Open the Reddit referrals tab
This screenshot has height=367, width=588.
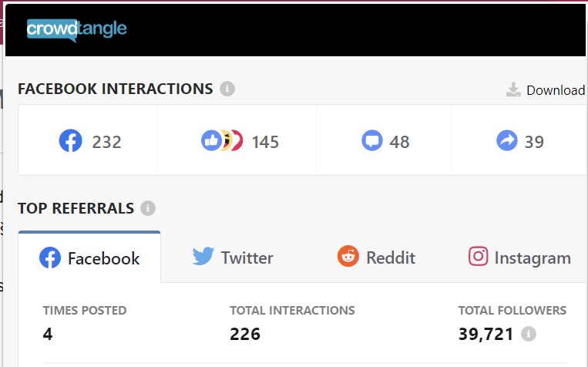pos(376,258)
